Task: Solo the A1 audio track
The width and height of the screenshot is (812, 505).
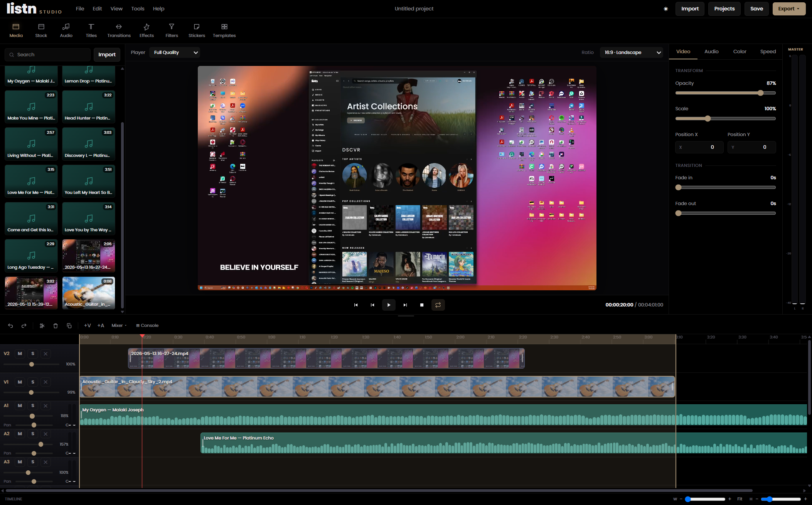Action: pyautogui.click(x=33, y=406)
